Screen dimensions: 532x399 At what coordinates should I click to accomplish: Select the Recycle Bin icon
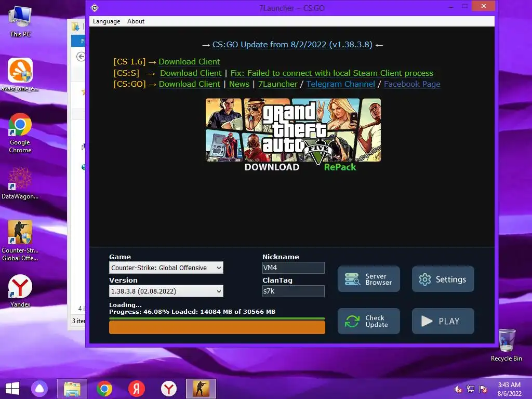tap(507, 345)
